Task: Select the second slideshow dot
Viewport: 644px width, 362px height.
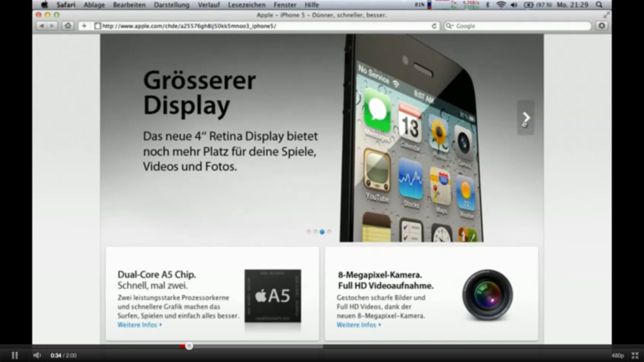Action: [x=315, y=232]
